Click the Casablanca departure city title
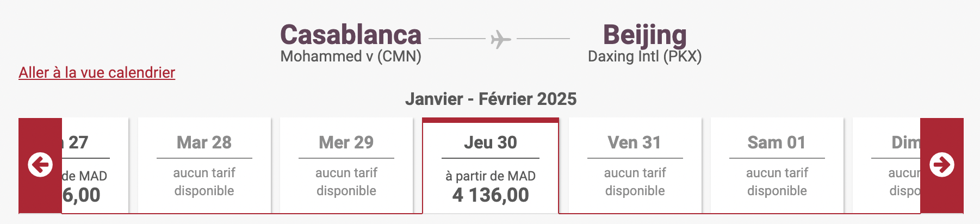This screenshot has width=980, height=224. [351, 35]
